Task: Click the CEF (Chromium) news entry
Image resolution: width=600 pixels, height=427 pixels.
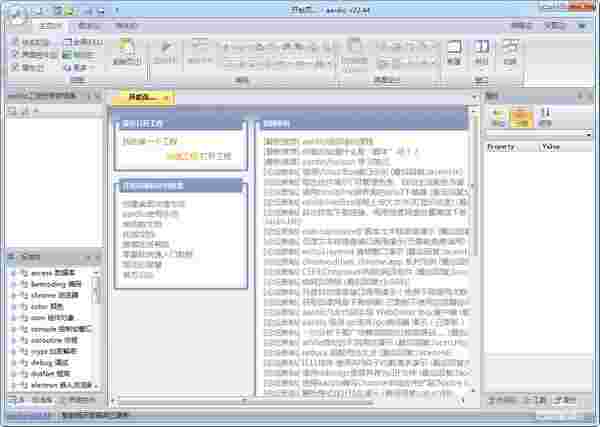Action: click(x=365, y=272)
